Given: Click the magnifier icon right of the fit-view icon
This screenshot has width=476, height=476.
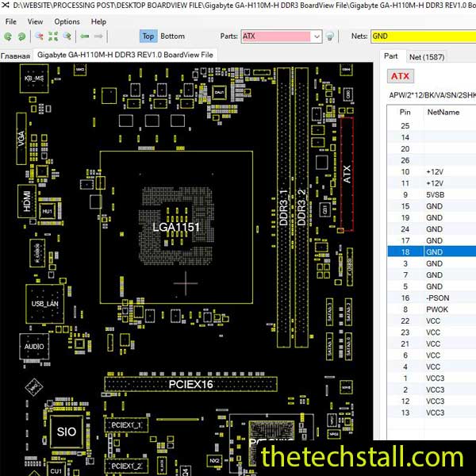Looking at the screenshot, I should pos(67,36).
